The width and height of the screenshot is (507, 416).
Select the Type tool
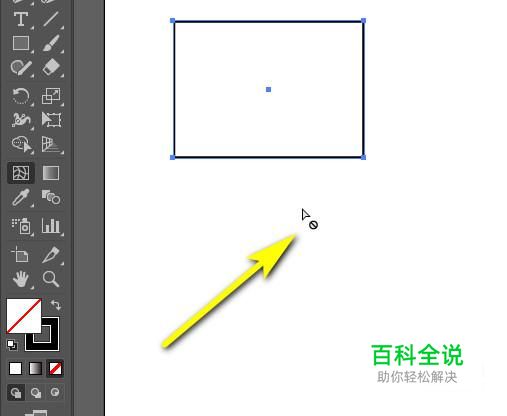[x=21, y=19]
